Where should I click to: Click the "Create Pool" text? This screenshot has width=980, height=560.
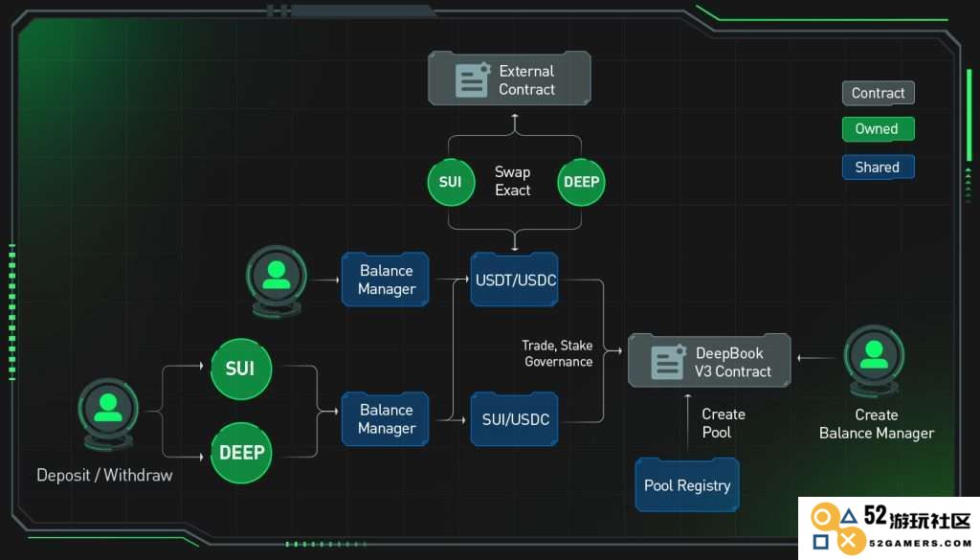click(724, 423)
